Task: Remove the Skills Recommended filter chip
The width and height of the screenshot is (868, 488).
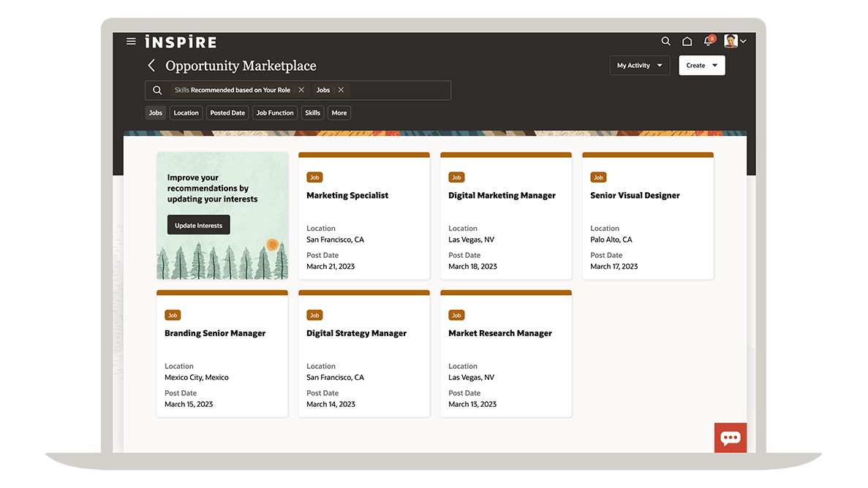Action: point(301,90)
